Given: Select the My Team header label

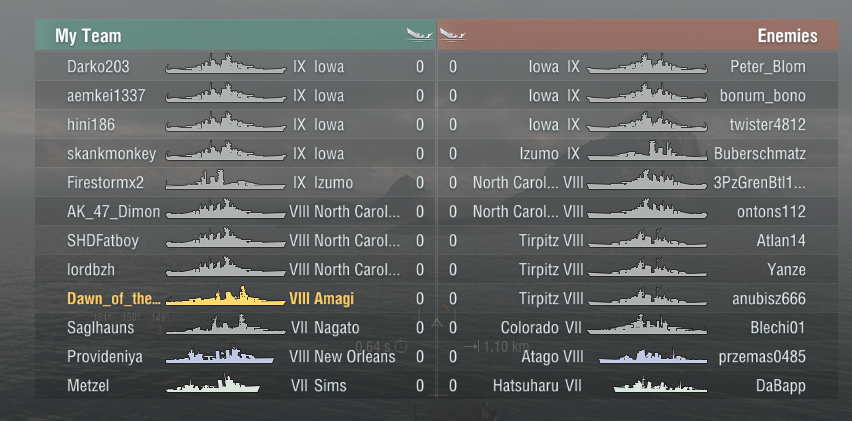Looking at the screenshot, I should (x=88, y=36).
